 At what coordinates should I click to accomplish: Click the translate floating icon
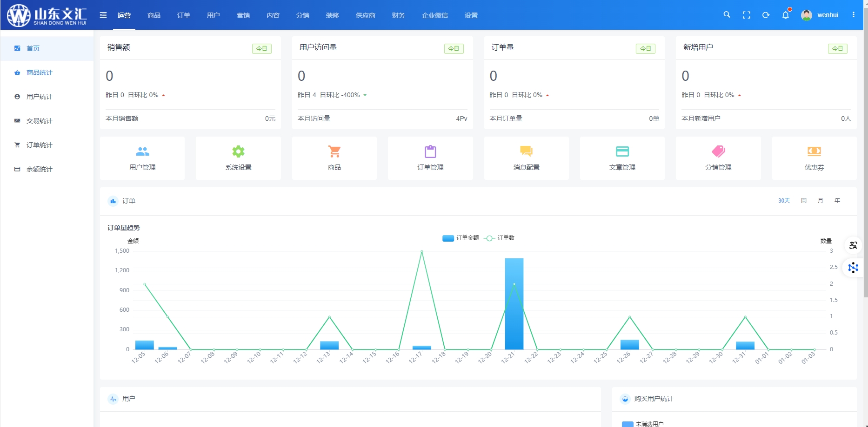point(853,245)
